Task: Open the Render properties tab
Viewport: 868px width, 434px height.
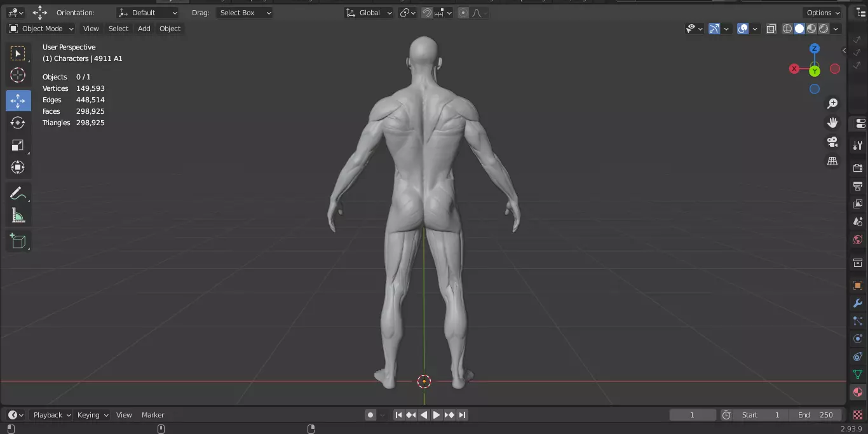Action: tap(858, 168)
